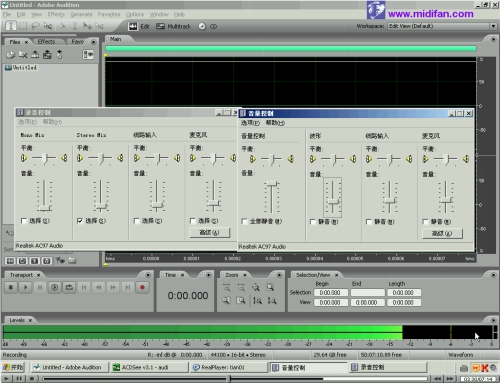Viewport: 500px width, 383px height.
Task: Click the Rewind button in Transport panel
Action: point(99,287)
